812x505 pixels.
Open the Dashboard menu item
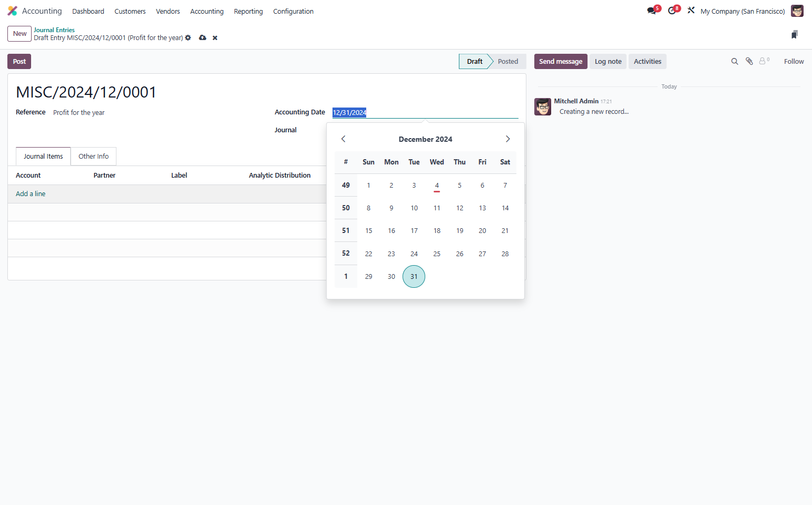88,11
